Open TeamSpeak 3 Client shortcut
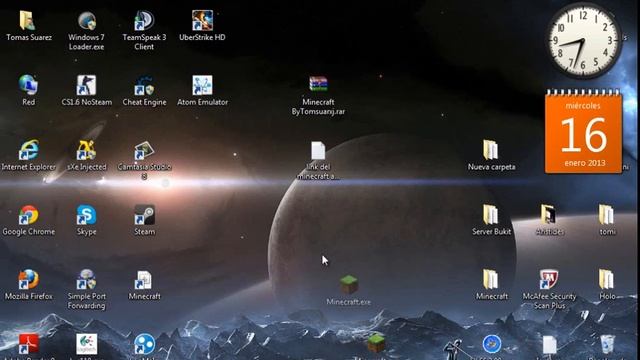 point(144,21)
